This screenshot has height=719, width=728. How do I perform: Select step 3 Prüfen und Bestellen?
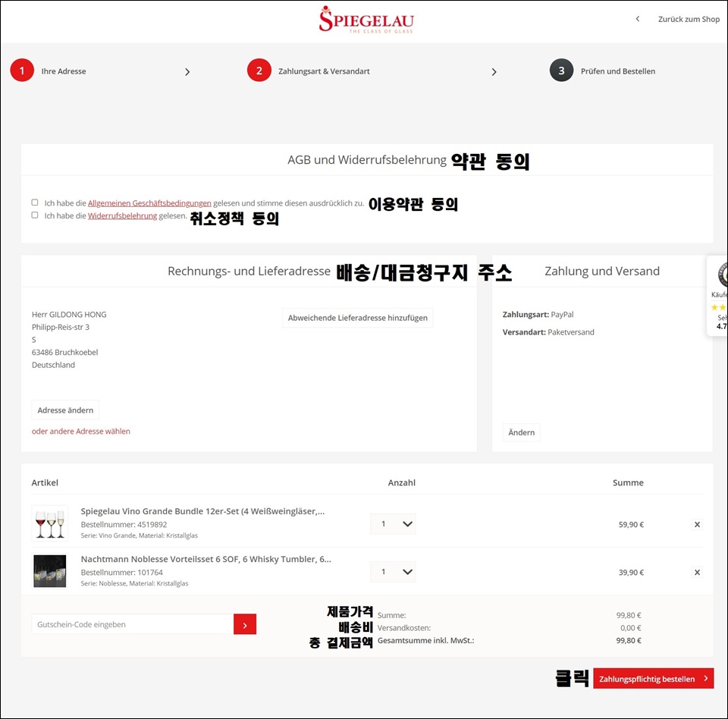pyautogui.click(x=618, y=71)
